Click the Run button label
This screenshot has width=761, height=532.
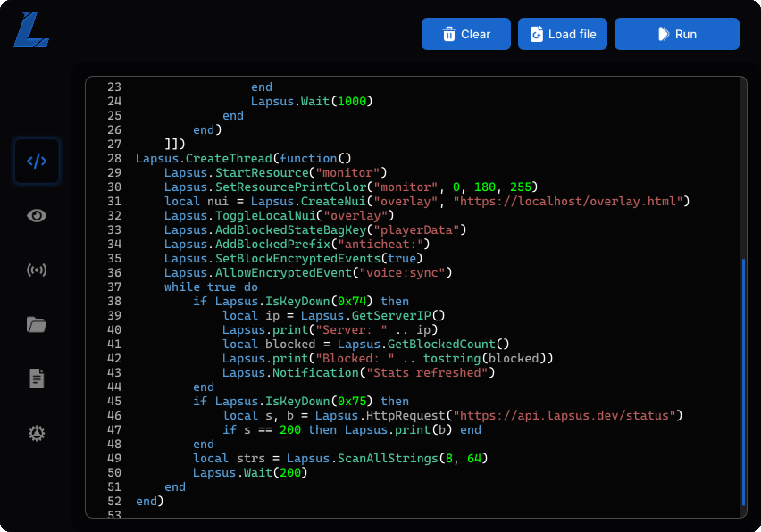(x=686, y=34)
